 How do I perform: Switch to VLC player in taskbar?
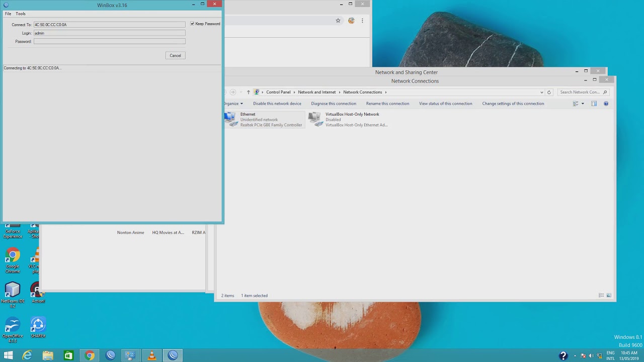point(152,355)
